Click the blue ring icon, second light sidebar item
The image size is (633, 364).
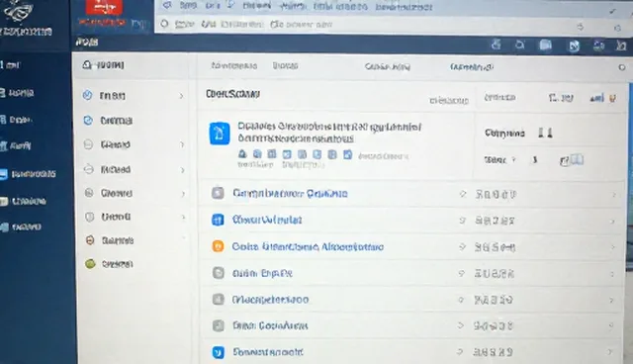click(x=88, y=121)
